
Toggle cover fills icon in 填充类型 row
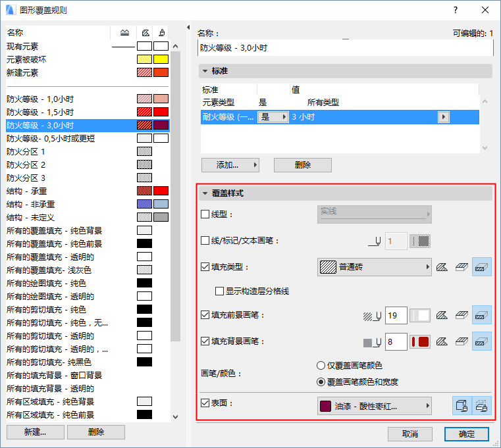pyautogui.click(x=461, y=267)
